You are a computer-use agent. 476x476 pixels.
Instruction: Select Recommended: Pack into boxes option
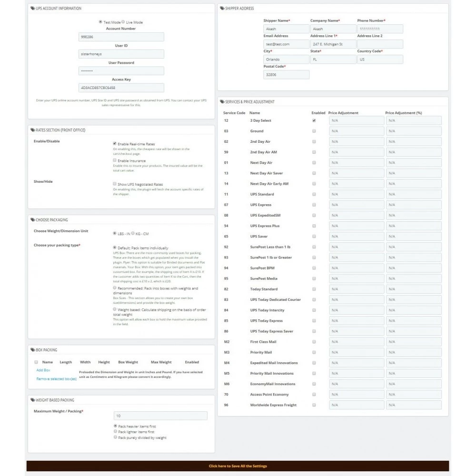click(x=115, y=288)
